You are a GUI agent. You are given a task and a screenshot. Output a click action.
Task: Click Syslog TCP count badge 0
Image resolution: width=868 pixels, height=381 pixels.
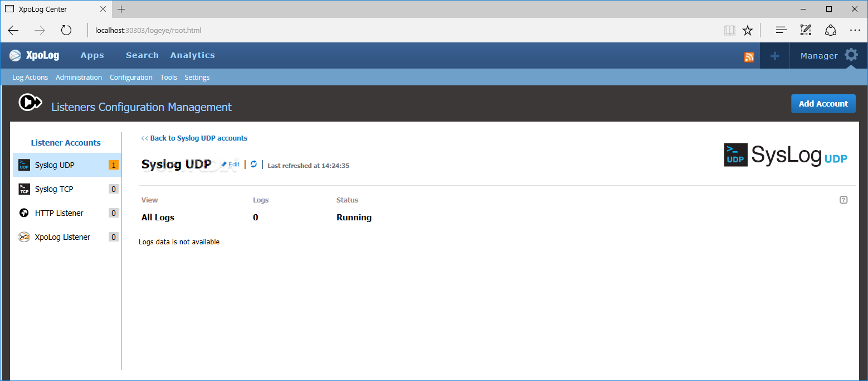pos(114,189)
